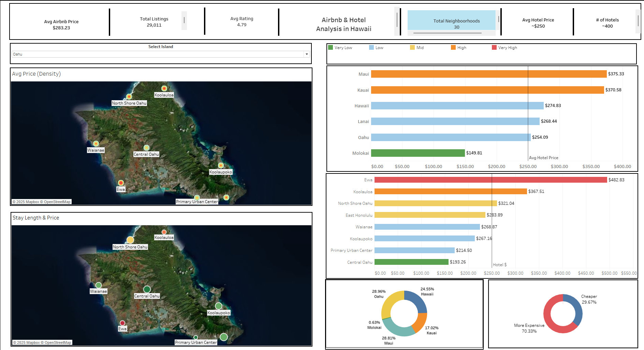Viewport: 644px width, 350px height.
Task: Click the Maui teal donut segment
Action: (x=397, y=329)
